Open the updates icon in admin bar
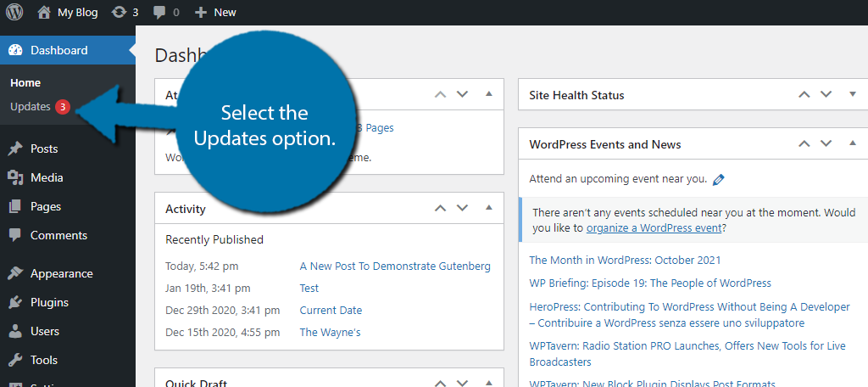Screen dimensions: 868x387 point(119,12)
